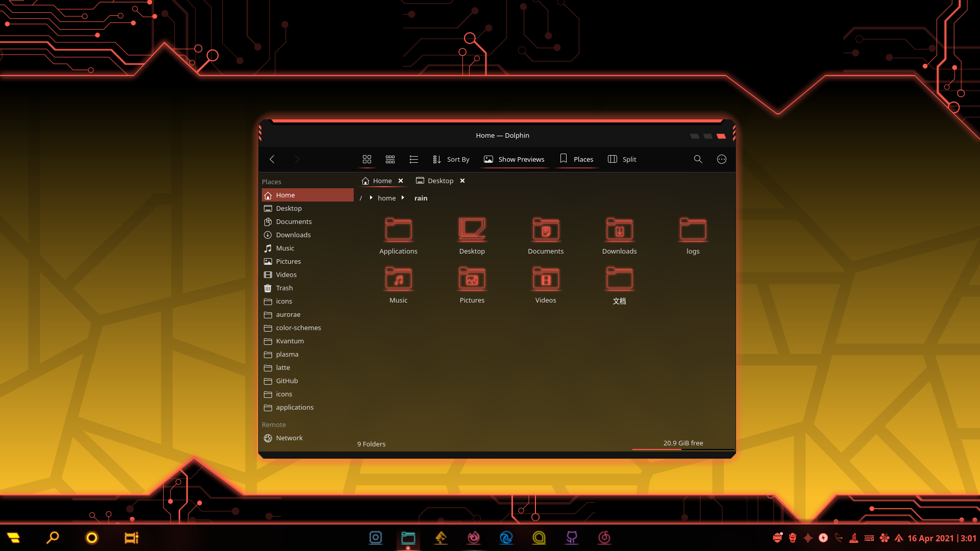
Task: Select the Music folder icon
Action: pyautogui.click(x=399, y=279)
